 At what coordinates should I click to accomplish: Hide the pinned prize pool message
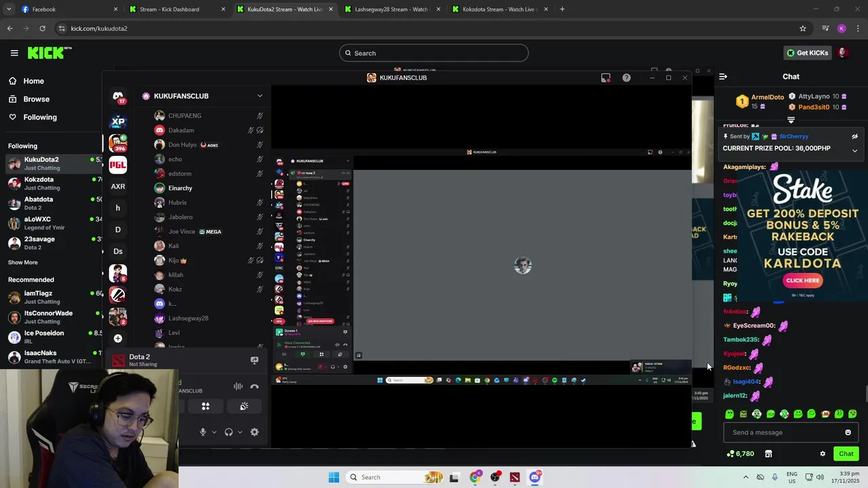coord(854,136)
